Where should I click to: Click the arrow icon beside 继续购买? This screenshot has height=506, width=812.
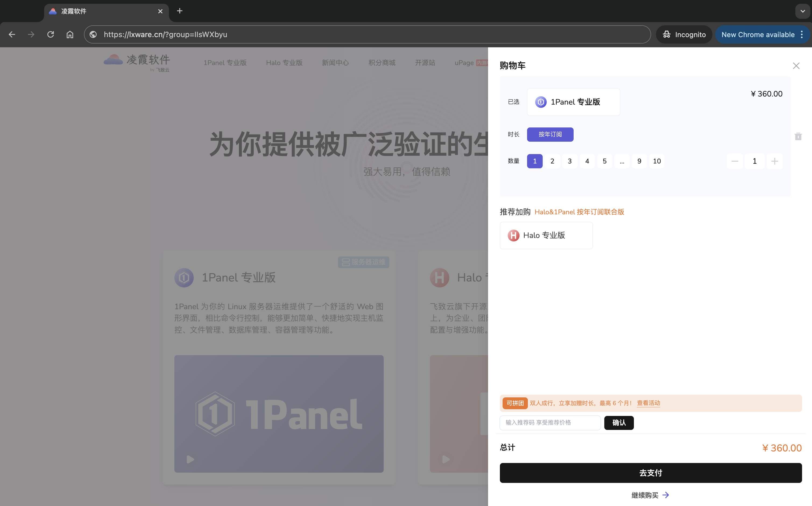pos(666,495)
